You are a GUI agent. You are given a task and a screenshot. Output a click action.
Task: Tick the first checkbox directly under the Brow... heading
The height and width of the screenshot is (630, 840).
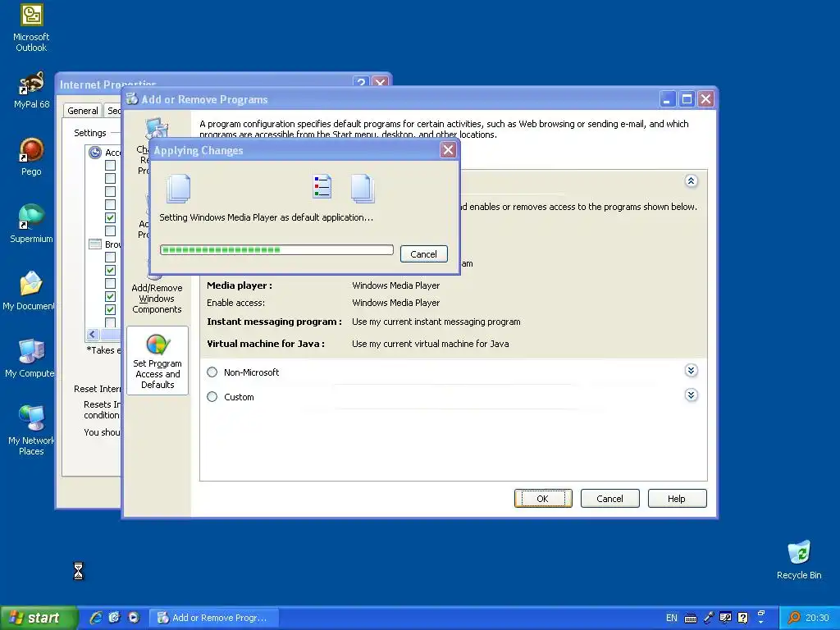111,257
